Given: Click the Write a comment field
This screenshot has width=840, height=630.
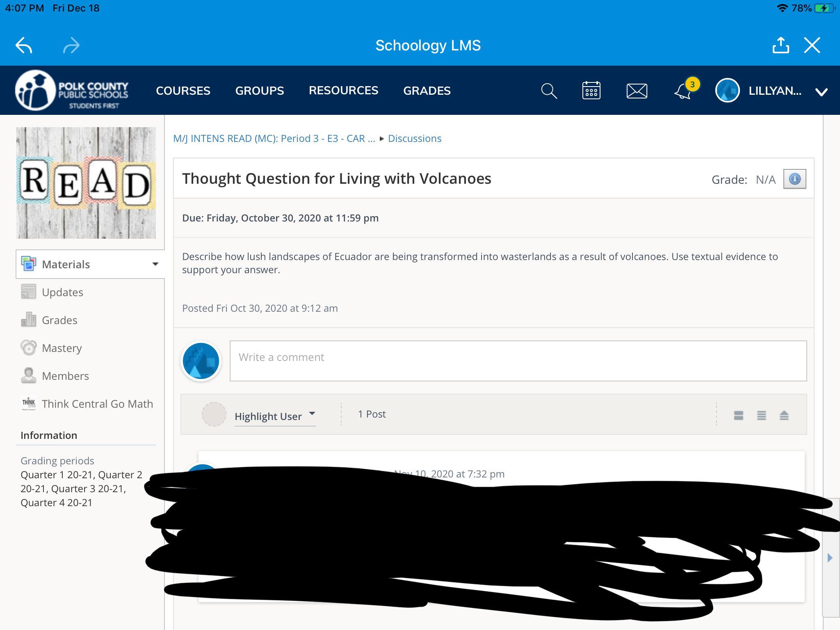Looking at the screenshot, I should pos(518,361).
